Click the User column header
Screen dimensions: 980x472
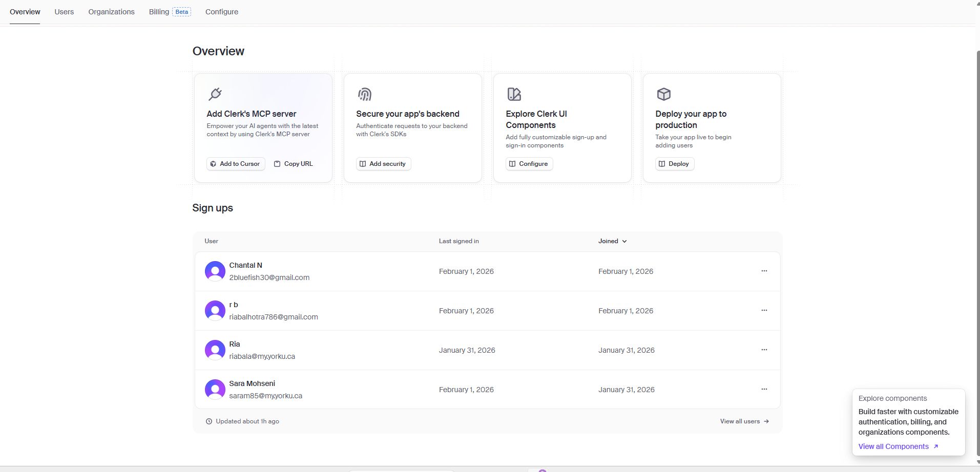click(212, 241)
